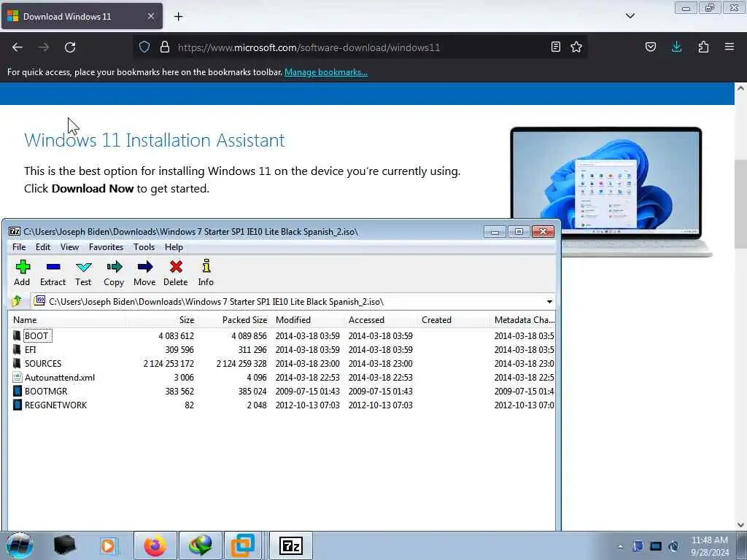Viewport: 747px width, 560px height.
Task: Click the padlock site information icon
Action: 165,47
